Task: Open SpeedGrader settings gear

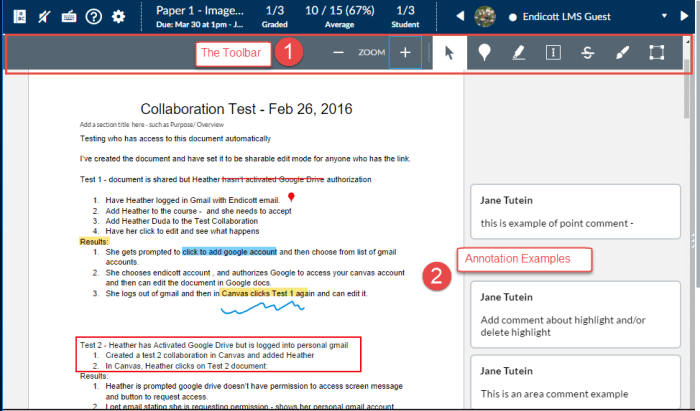Action: point(118,17)
